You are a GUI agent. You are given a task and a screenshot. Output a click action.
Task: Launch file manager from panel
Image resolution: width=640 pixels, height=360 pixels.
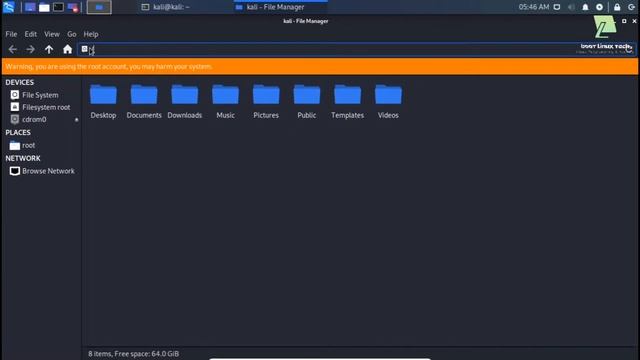pyautogui.click(x=44, y=7)
